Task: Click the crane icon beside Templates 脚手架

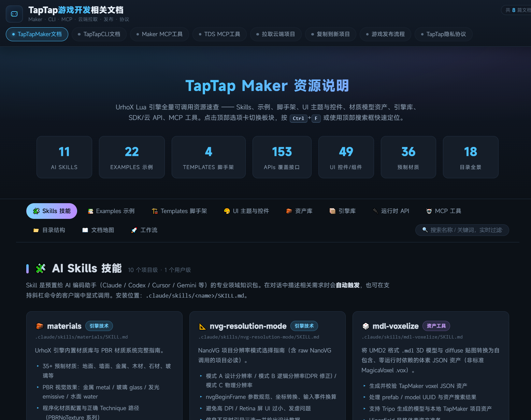Action: [x=155, y=211]
